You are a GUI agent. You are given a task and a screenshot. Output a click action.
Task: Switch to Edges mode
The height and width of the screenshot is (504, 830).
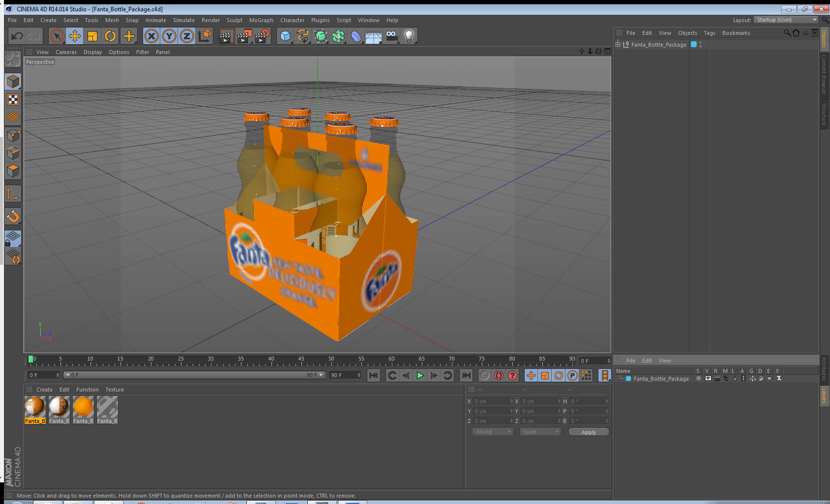coord(13,153)
